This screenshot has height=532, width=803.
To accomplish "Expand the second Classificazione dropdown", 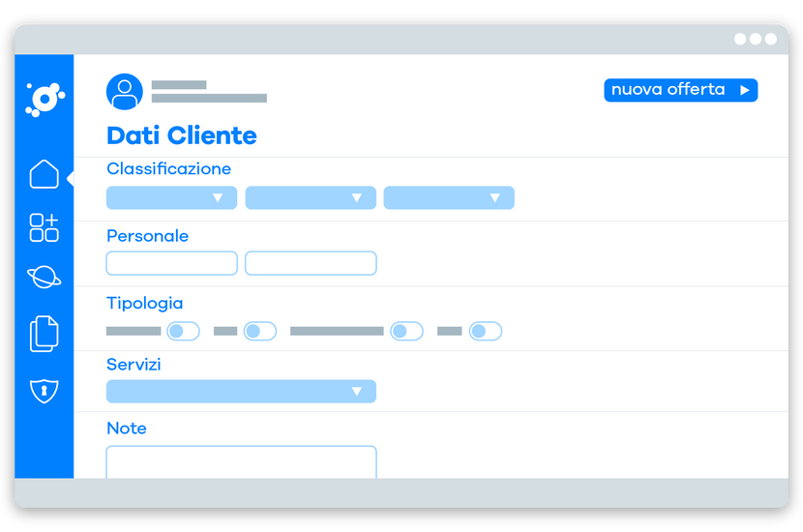I will [311, 197].
